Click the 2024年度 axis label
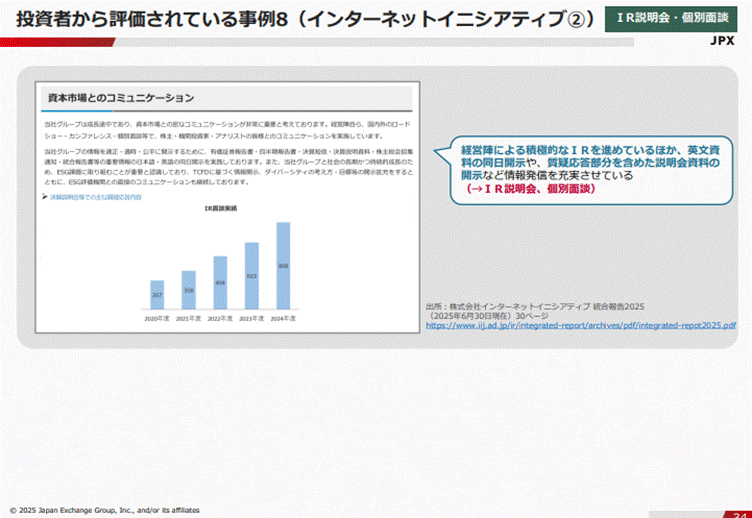This screenshot has height=518, width=752. 283,319
